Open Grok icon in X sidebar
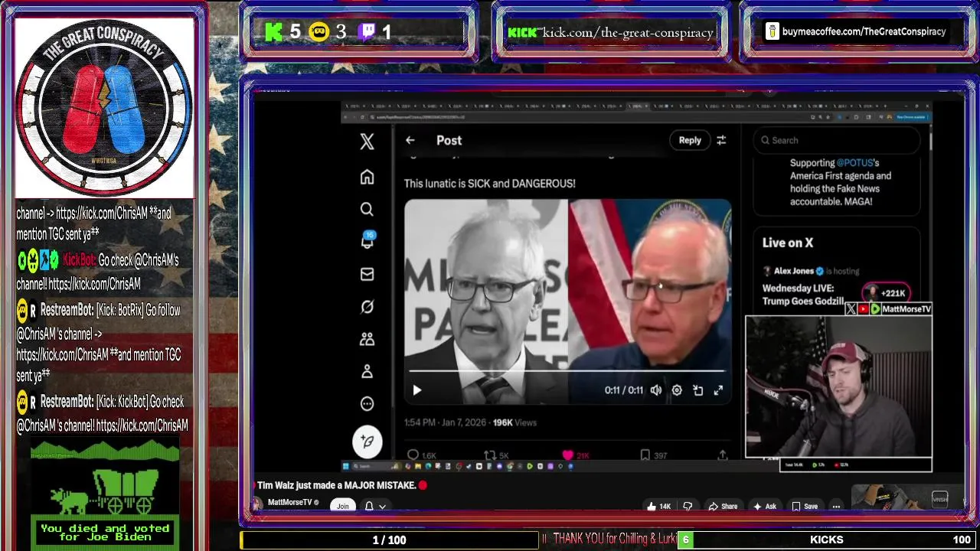980x551 pixels. point(367,307)
